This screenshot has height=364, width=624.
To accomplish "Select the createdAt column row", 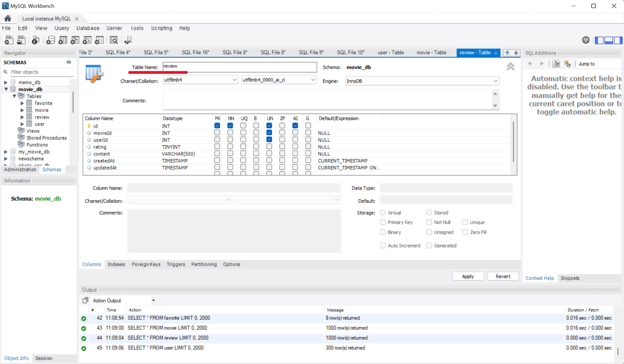I will (x=297, y=161).
